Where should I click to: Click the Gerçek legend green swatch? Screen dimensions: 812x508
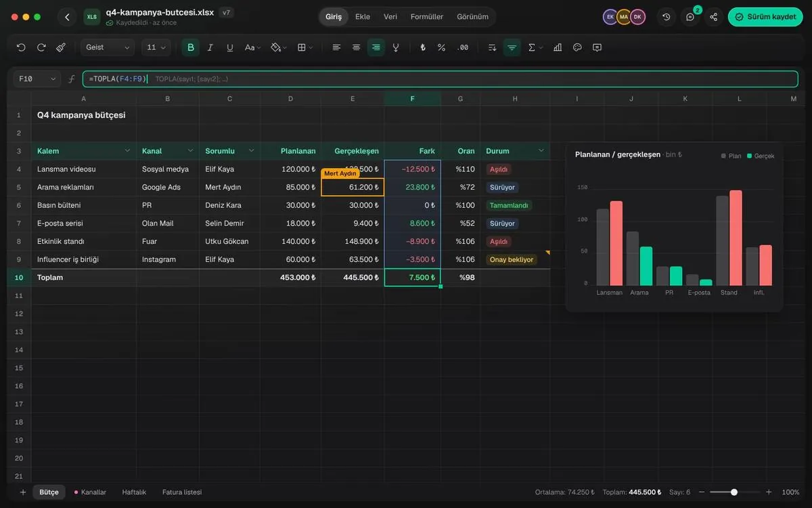pyautogui.click(x=749, y=156)
